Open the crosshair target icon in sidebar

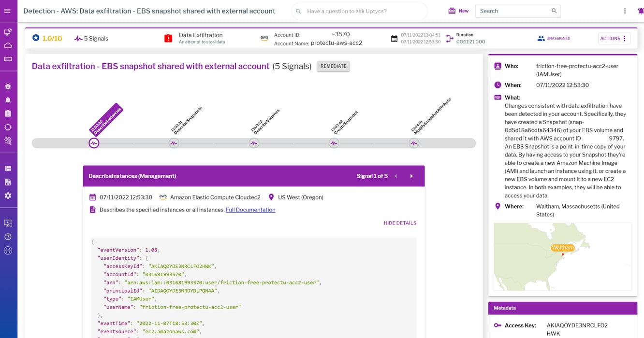click(8, 127)
